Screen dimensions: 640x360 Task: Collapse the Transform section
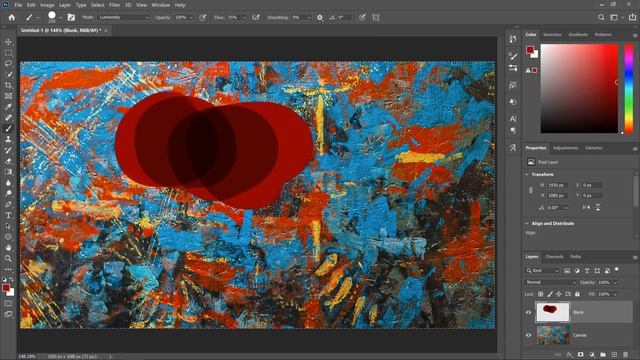click(x=527, y=174)
